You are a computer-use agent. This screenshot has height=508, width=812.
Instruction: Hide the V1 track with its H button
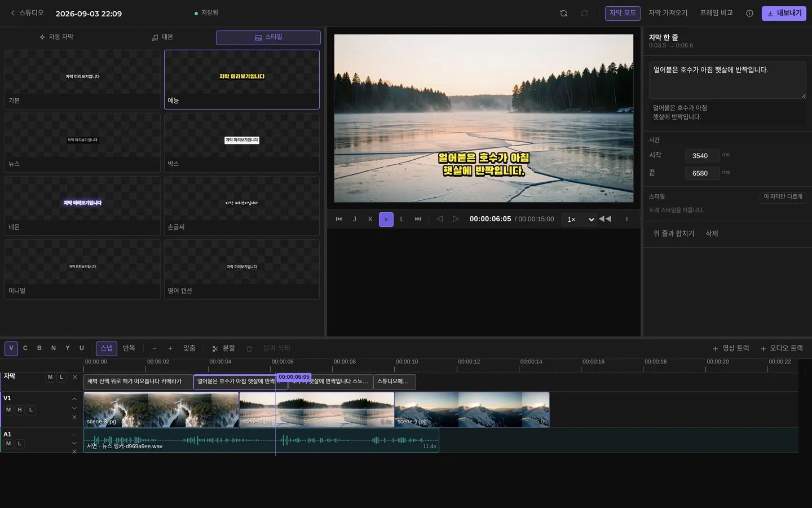coord(20,410)
